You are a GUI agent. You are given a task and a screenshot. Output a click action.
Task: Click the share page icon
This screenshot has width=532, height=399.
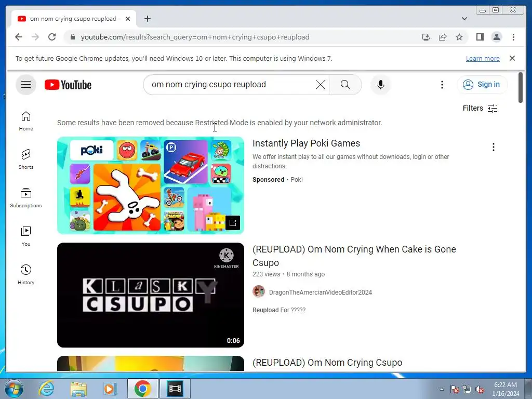[x=443, y=37]
